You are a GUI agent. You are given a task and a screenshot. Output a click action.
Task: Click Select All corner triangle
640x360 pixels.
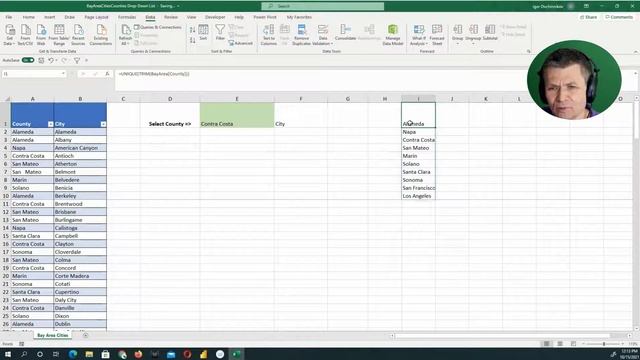click(x=7, y=99)
